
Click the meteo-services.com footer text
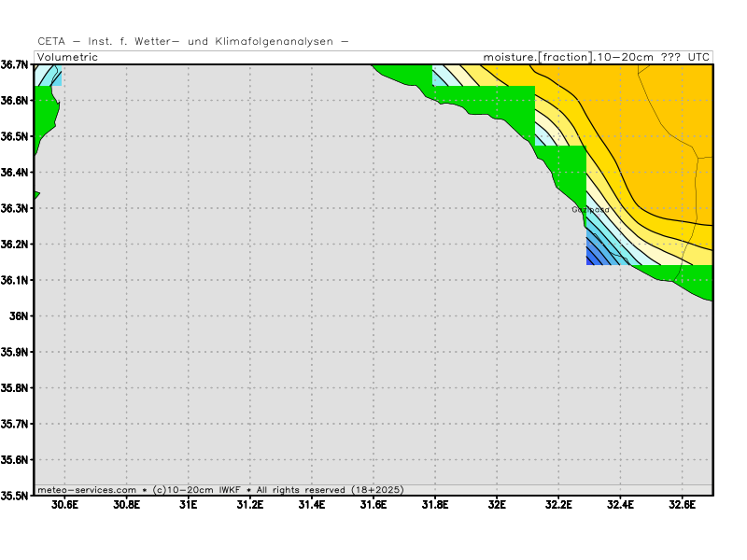pyautogui.click(x=87, y=489)
